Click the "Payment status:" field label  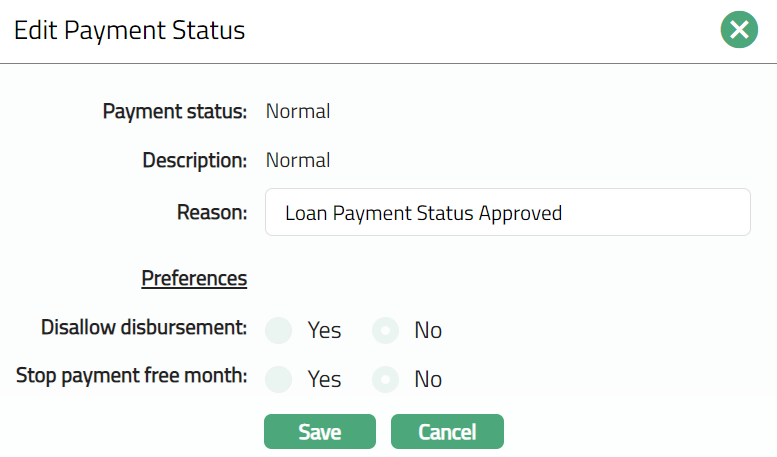(175, 111)
